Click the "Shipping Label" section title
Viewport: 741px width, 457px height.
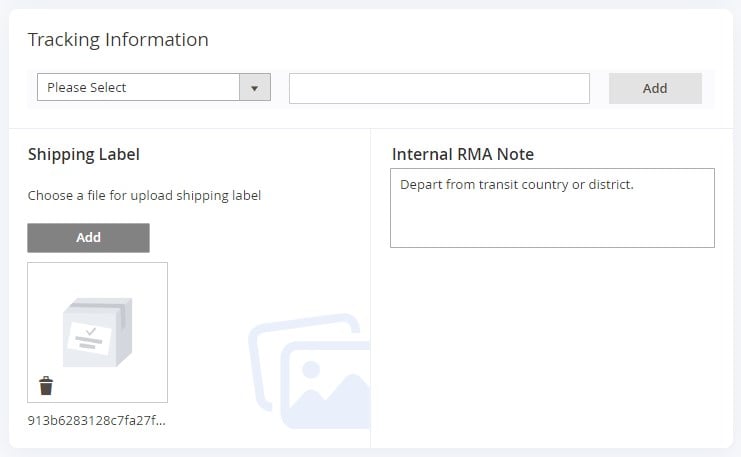click(x=84, y=155)
